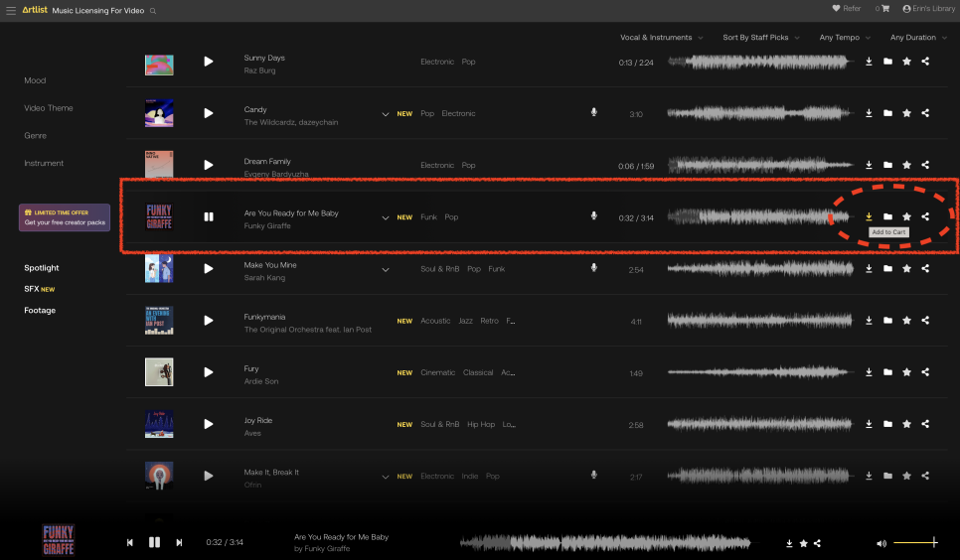Select the Instrument filter category
Viewport: 960px width, 560px height.
[44, 163]
